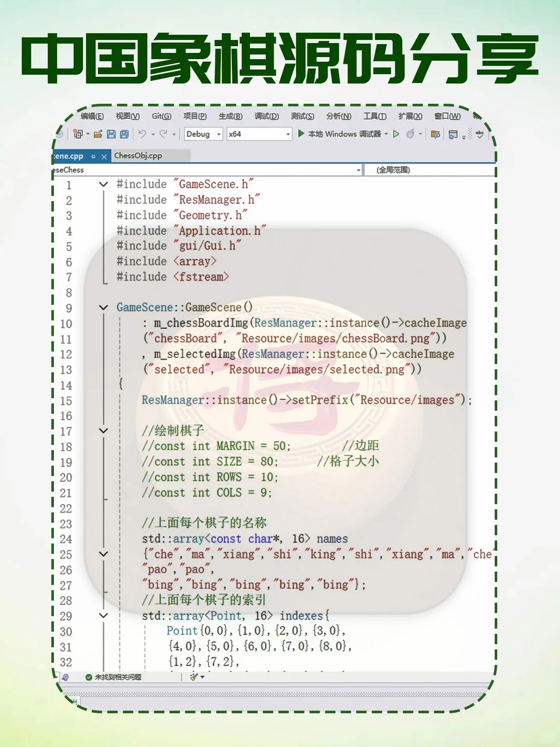Click the //const int ROWS = 10 line
This screenshot has width=560, height=747.
pyautogui.click(x=210, y=477)
